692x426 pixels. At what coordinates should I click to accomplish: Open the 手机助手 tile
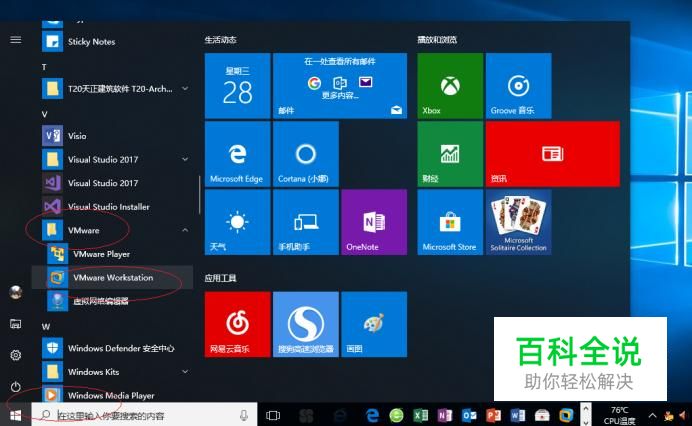[x=306, y=222]
